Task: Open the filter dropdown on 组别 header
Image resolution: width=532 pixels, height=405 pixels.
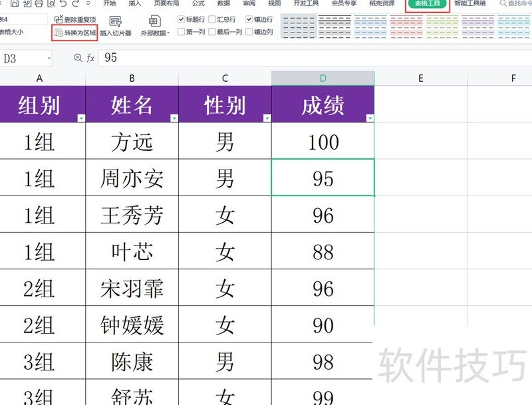Action: 81,118
